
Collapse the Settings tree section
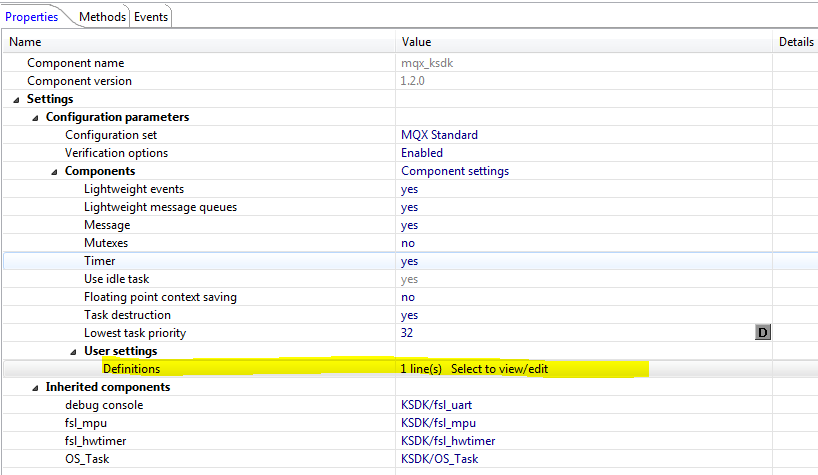[x=16, y=99]
